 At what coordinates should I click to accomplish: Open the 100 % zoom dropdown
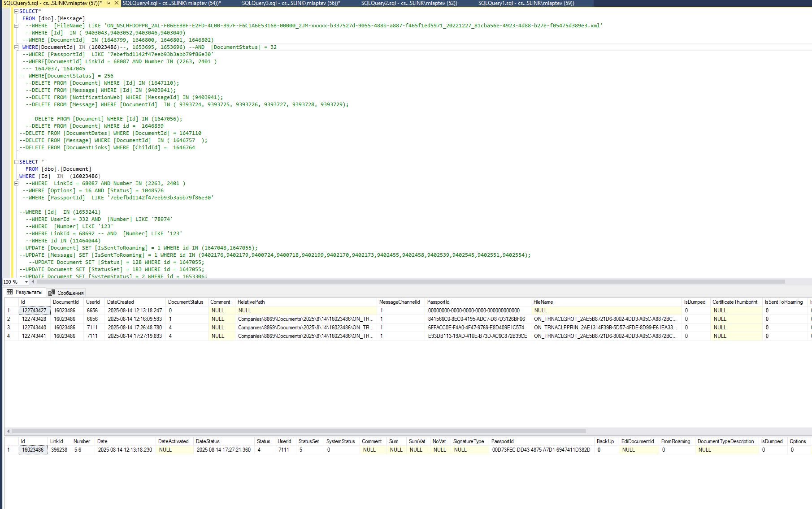coord(26,282)
